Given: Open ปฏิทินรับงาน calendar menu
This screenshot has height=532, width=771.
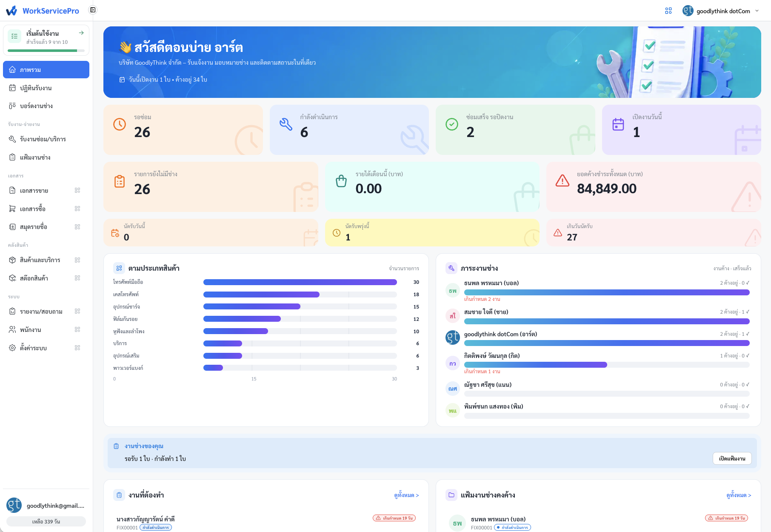Looking at the screenshot, I should click(46, 88).
